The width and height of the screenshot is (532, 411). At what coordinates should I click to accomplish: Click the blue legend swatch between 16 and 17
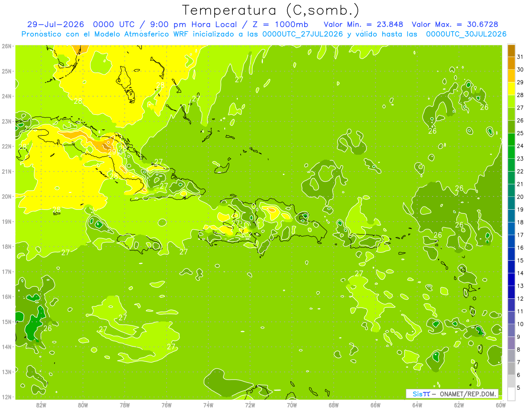coord(511,242)
